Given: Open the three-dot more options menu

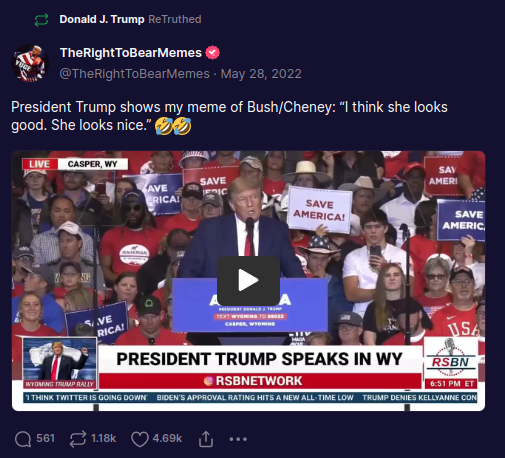Looking at the screenshot, I should (238, 439).
